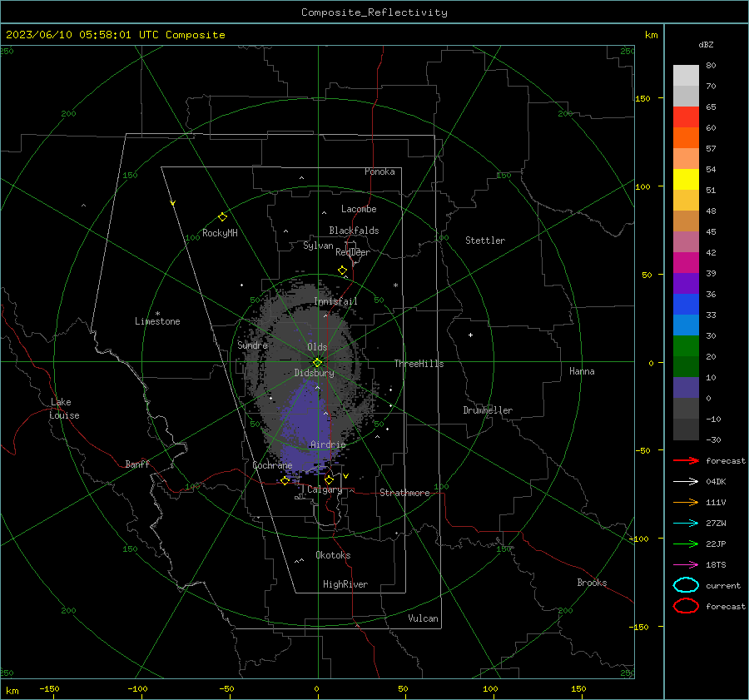Select the orange 111V arrow icon
The width and height of the screenshot is (749, 700).
point(686,502)
